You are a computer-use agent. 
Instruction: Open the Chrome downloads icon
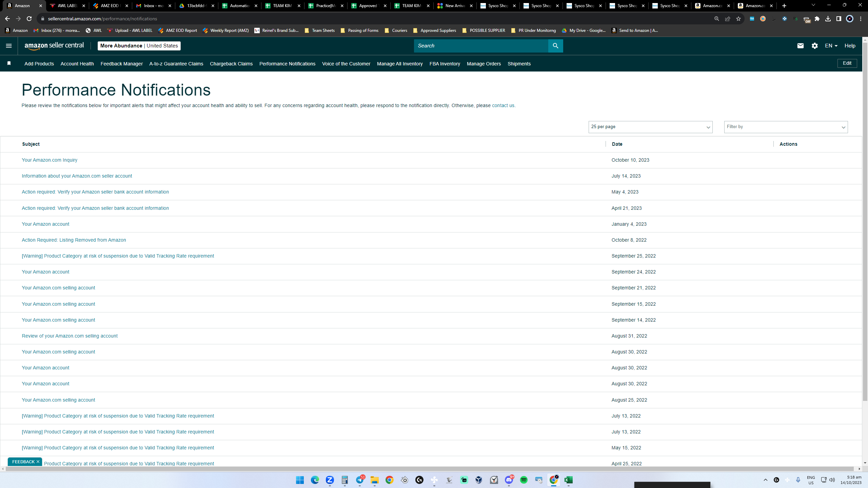pos(828,19)
